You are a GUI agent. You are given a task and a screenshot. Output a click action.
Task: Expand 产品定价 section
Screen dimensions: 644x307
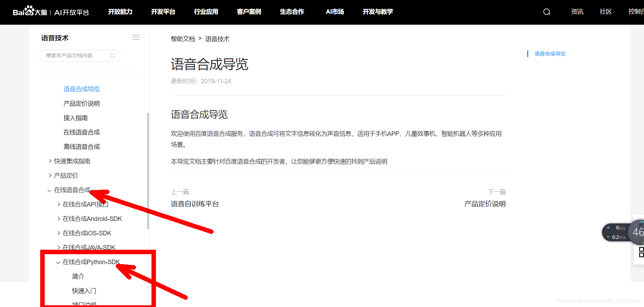tap(63, 176)
